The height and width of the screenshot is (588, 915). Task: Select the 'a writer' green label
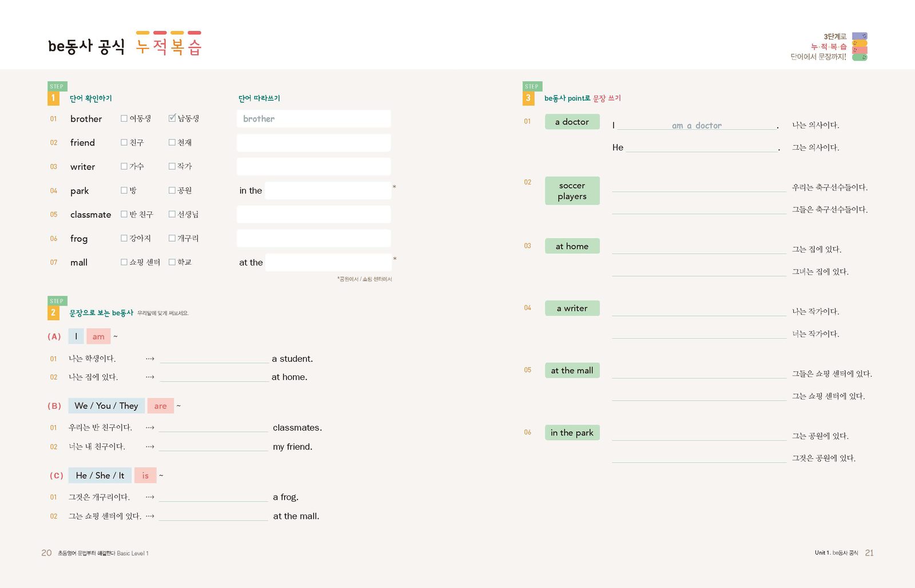pos(572,308)
